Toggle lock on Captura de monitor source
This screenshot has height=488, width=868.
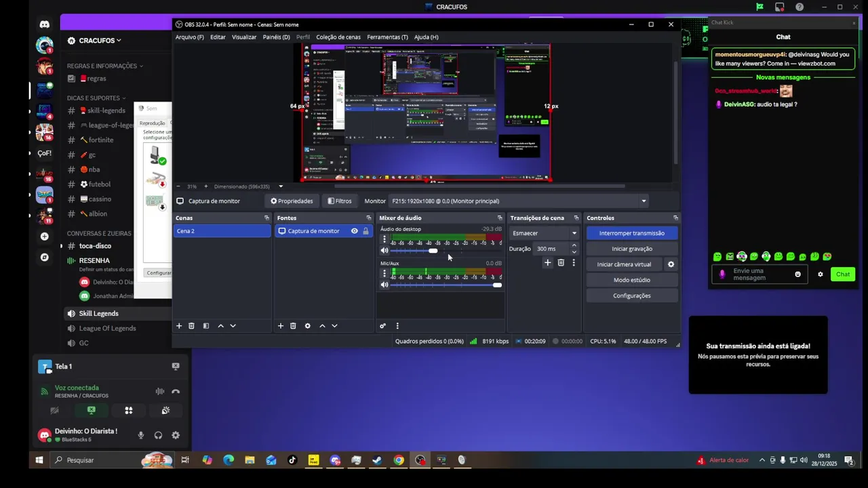366,231
